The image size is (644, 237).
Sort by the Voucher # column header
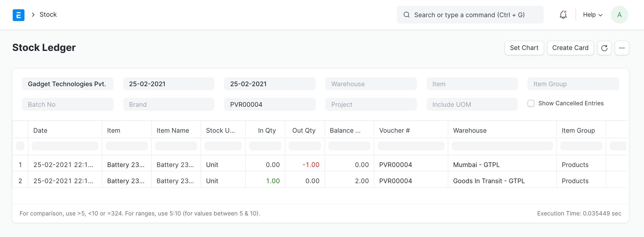click(x=394, y=130)
